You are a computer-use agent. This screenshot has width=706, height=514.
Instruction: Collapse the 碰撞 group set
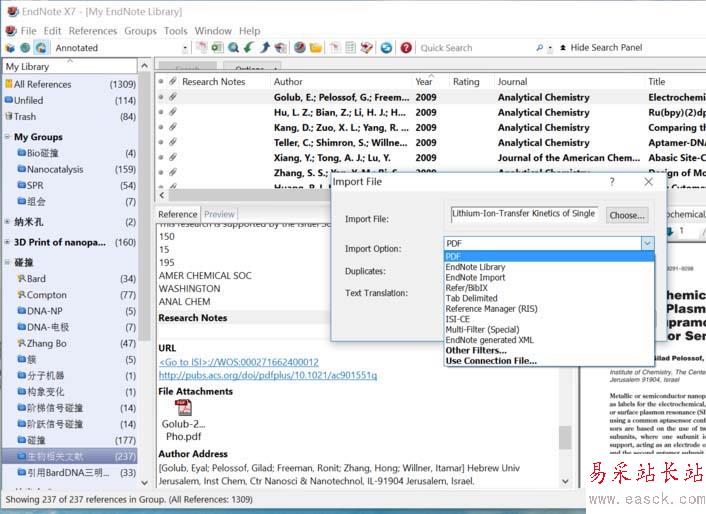click(x=8, y=262)
